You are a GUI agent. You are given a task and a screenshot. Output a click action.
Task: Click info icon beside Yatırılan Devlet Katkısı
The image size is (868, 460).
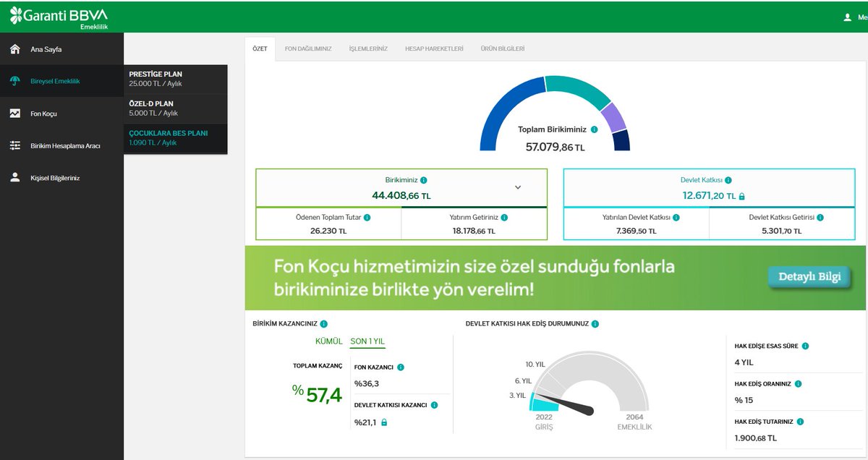675,217
